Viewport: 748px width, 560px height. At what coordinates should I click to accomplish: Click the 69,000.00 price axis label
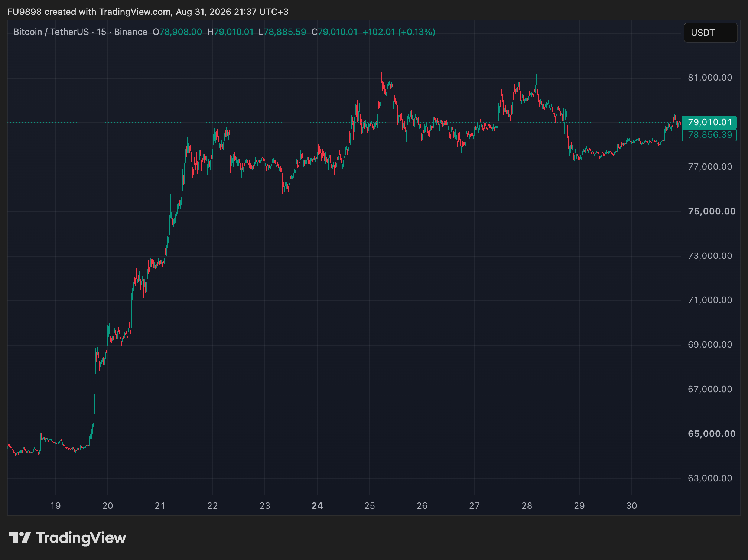[710, 345]
